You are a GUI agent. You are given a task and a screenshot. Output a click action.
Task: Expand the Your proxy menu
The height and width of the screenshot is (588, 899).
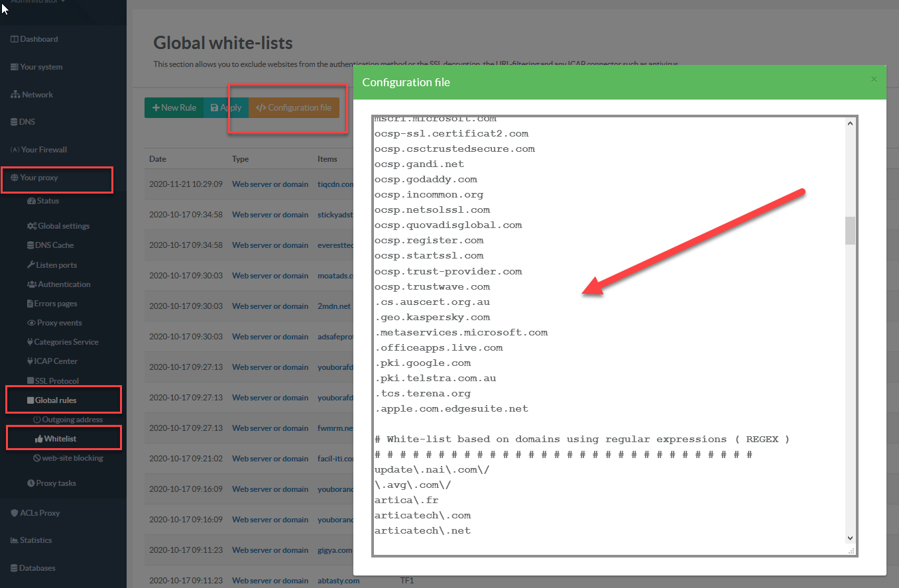[x=39, y=178]
